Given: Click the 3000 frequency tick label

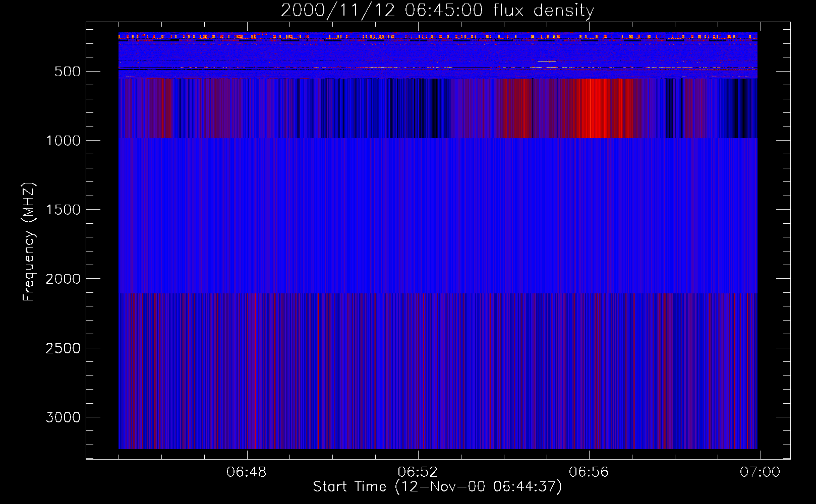Looking at the screenshot, I should 63,417.
